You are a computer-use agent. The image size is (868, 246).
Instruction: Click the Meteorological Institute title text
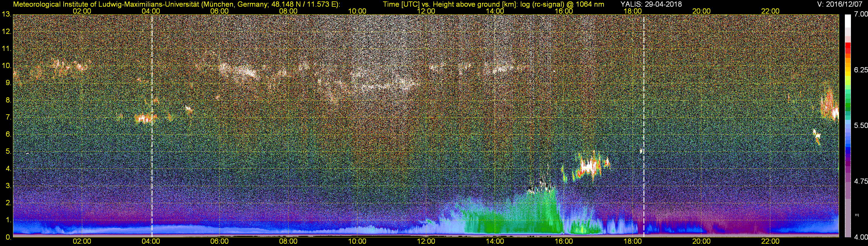[177, 4]
